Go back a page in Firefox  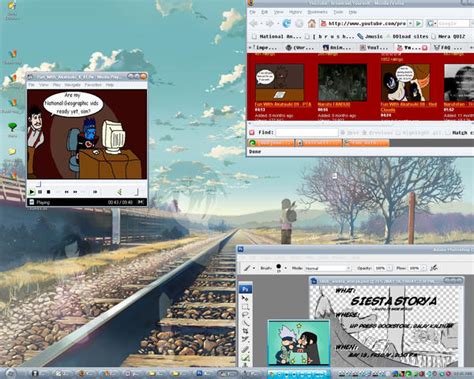[x=254, y=23]
